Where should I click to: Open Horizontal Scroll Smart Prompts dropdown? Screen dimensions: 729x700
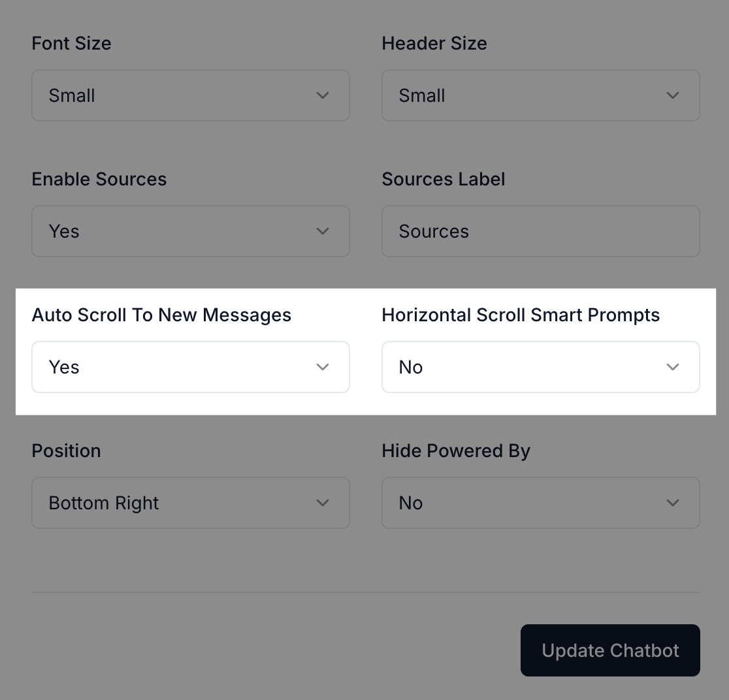click(540, 367)
